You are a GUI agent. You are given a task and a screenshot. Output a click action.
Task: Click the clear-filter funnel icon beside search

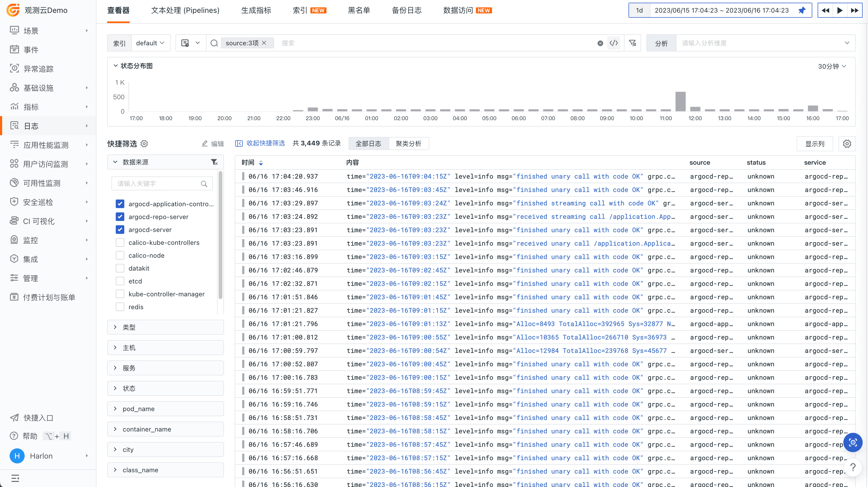tap(632, 43)
